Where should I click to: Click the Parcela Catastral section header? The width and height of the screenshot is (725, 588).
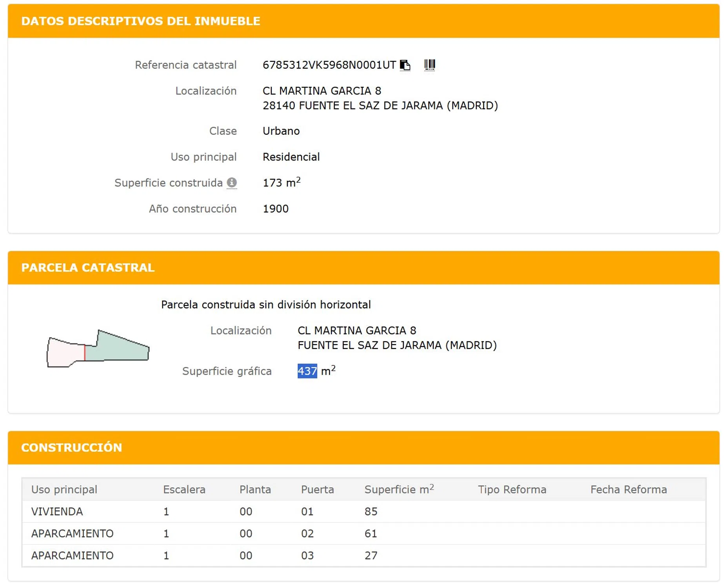pyautogui.click(x=88, y=268)
